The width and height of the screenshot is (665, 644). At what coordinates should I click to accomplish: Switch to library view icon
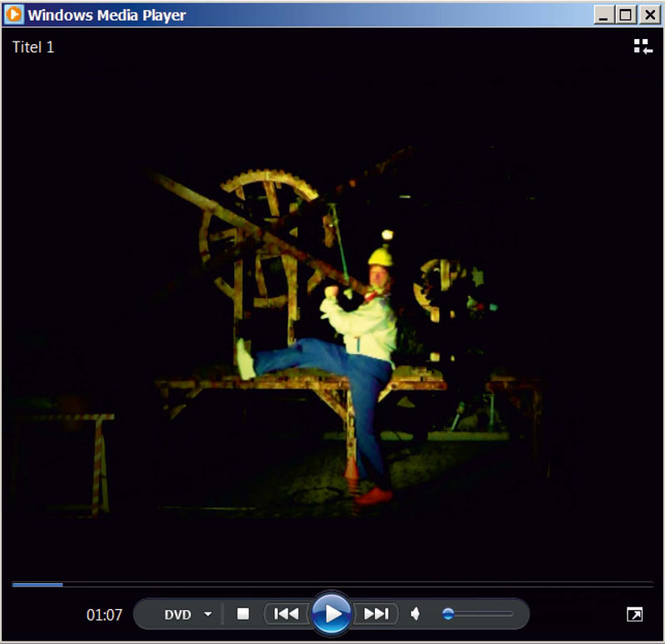click(x=643, y=47)
